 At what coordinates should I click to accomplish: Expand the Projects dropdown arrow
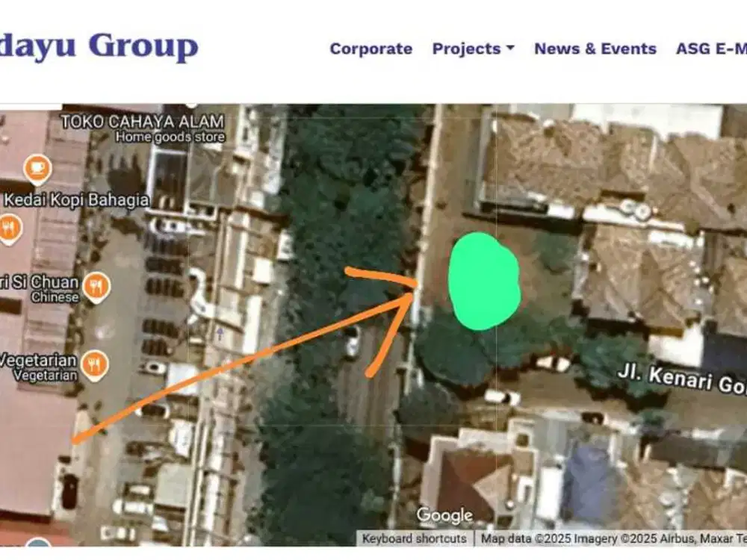[510, 49]
